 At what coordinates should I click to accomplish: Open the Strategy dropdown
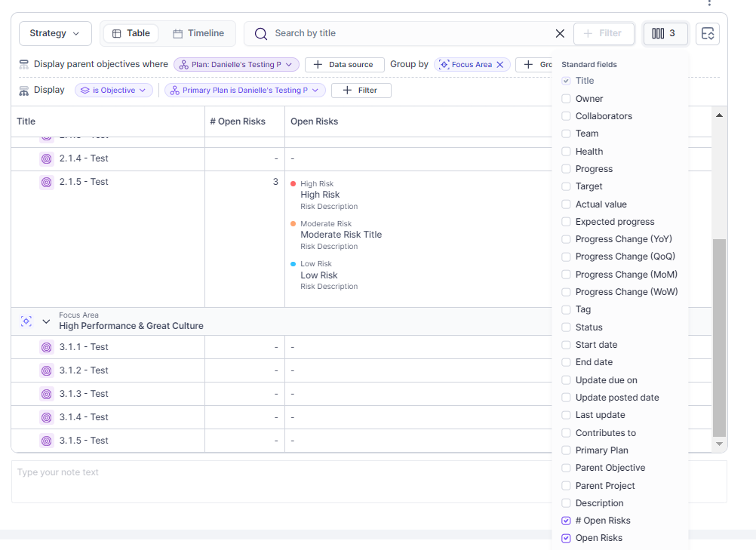pyautogui.click(x=55, y=33)
